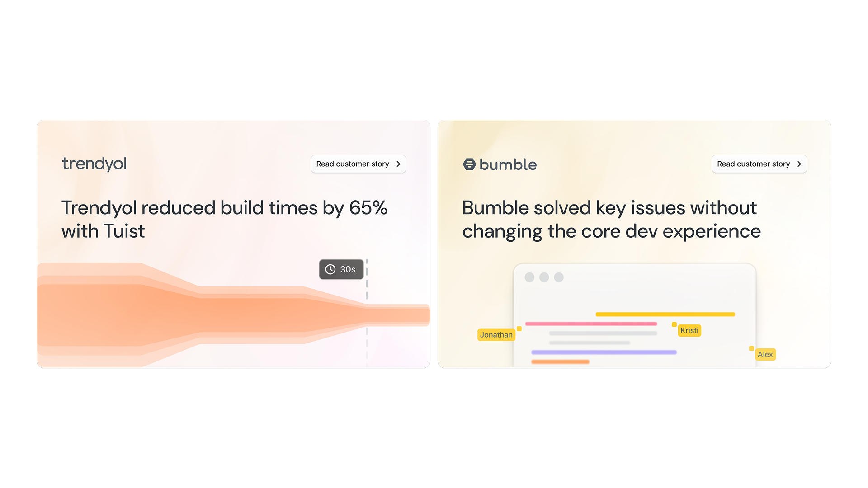The image size is (868, 488).
Task: Click the 30s build time badge
Action: pos(341,269)
